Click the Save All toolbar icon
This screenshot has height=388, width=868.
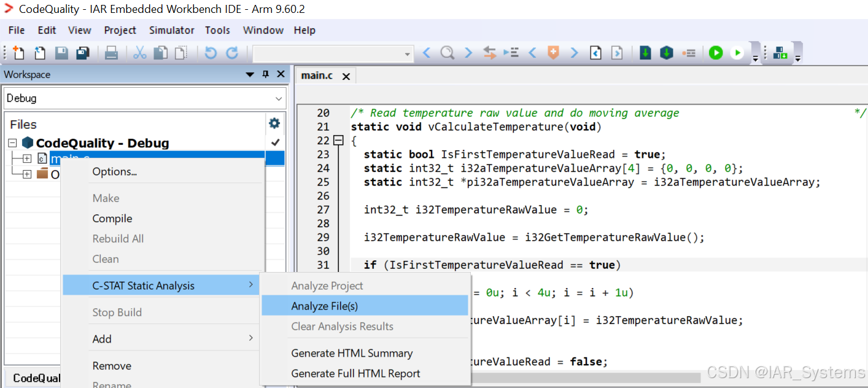[x=83, y=53]
